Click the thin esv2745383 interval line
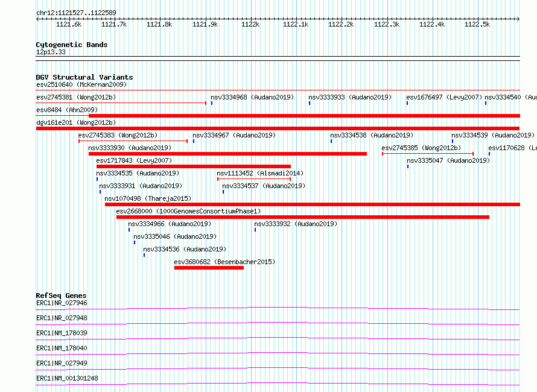 [133, 141]
